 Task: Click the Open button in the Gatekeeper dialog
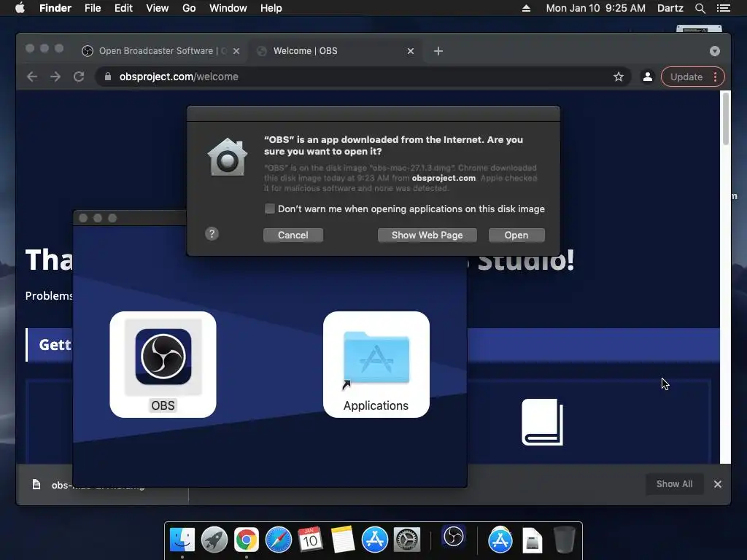tap(516, 236)
